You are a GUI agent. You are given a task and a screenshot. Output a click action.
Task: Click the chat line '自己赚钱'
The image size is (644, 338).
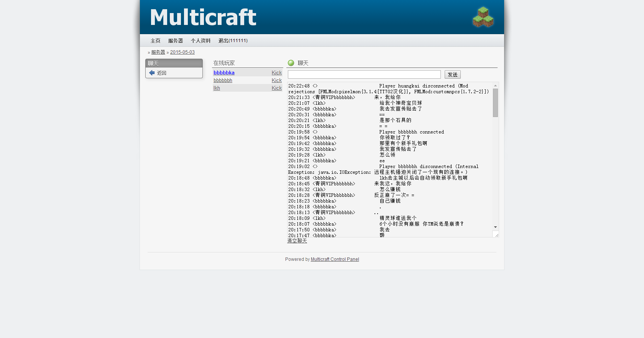tap(390, 201)
